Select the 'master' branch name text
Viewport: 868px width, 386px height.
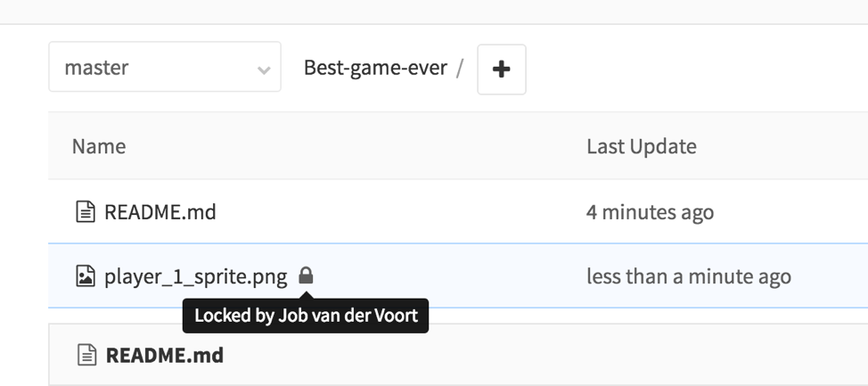pos(96,68)
